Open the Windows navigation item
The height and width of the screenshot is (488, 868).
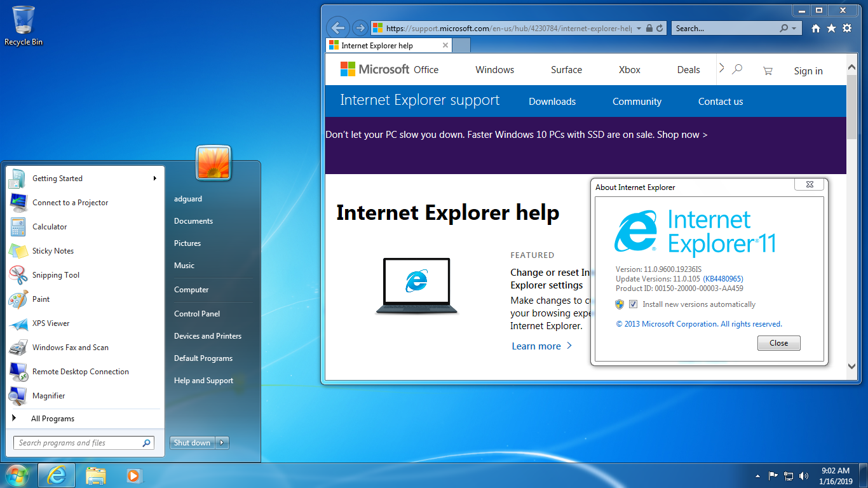tap(495, 70)
